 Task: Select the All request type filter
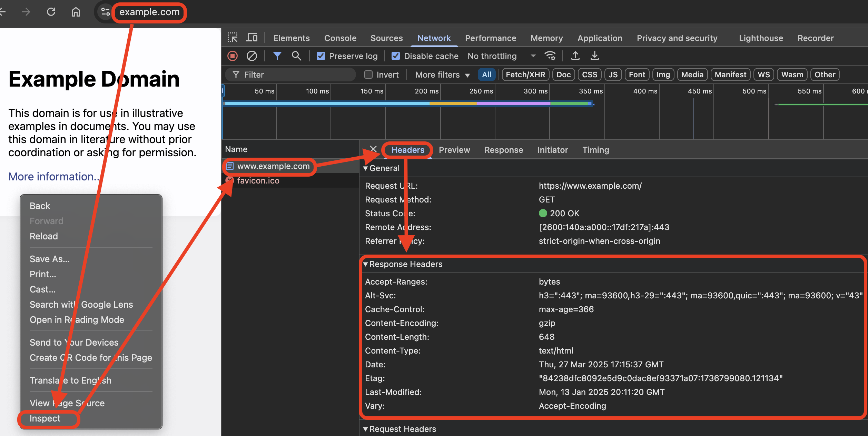(x=487, y=75)
